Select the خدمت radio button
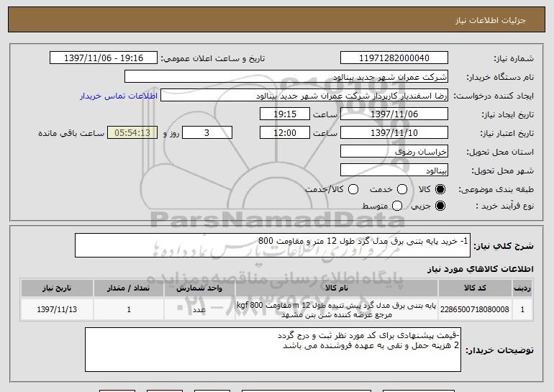Image resolution: width=554 pixels, height=392 pixels. click(402, 189)
